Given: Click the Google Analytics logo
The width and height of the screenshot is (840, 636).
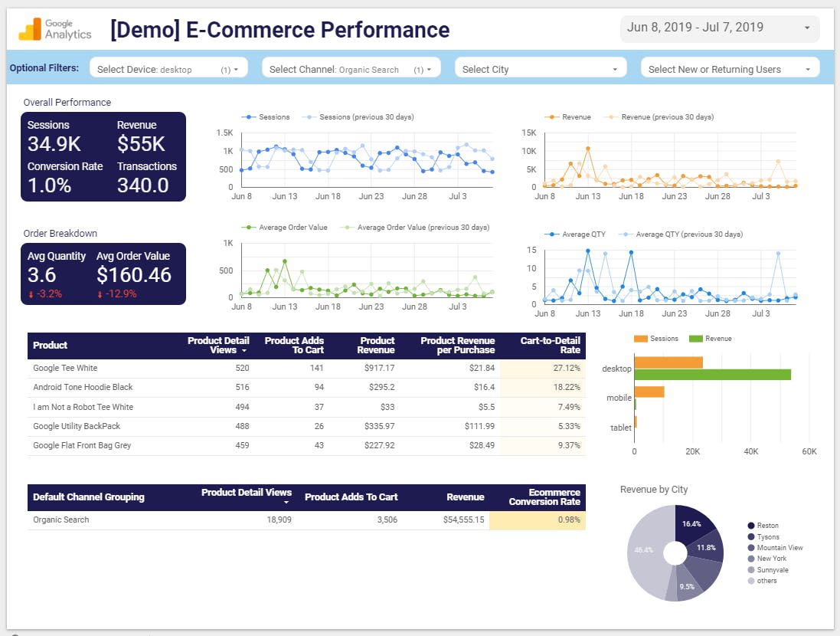Looking at the screenshot, I should click(x=55, y=30).
